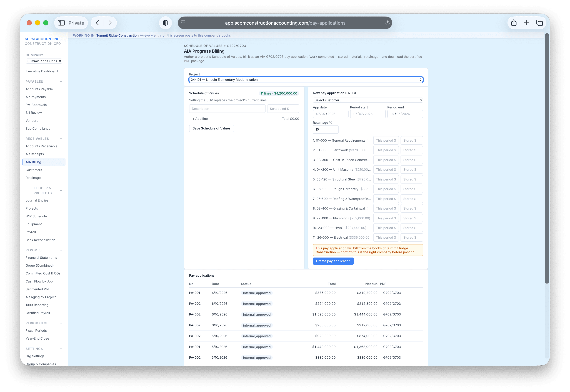Open Org Settings
The image size is (570, 392).
(x=35, y=356)
